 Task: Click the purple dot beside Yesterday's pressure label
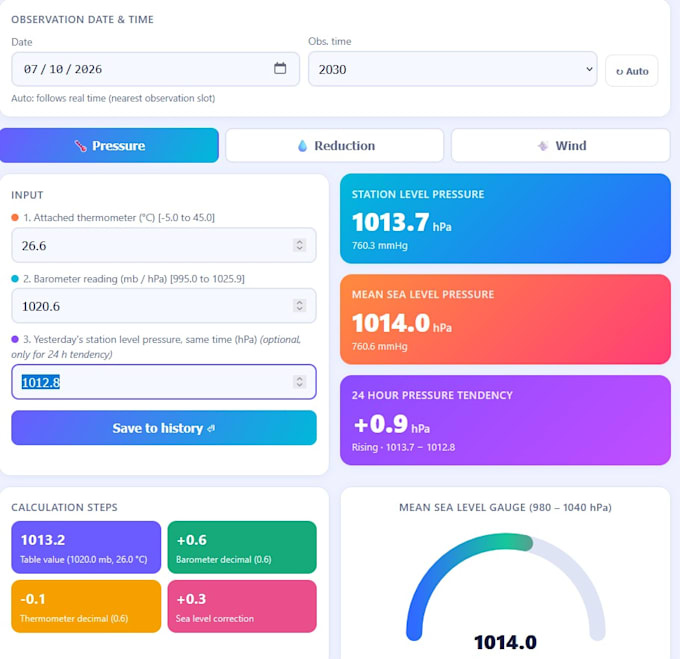[x=15, y=339]
